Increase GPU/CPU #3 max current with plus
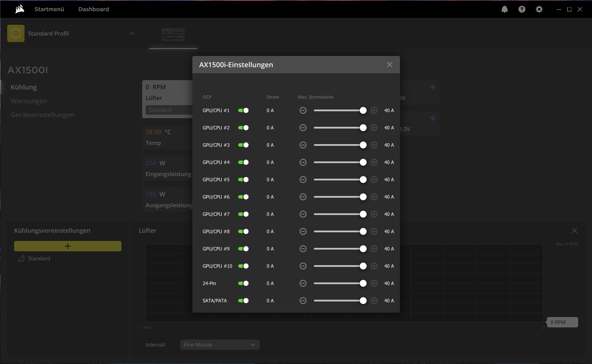This screenshot has width=592, height=364. click(374, 145)
